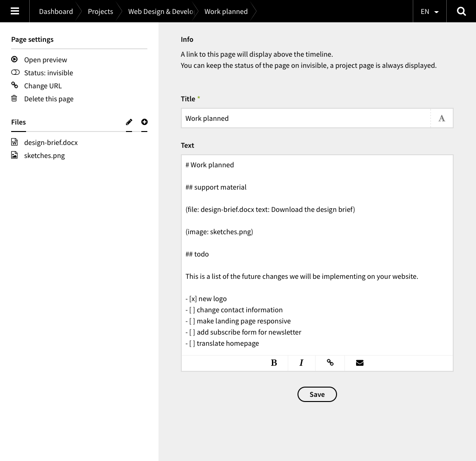The image size is (476, 461).
Task: Click the Open preview play icon
Action: [x=14, y=59]
